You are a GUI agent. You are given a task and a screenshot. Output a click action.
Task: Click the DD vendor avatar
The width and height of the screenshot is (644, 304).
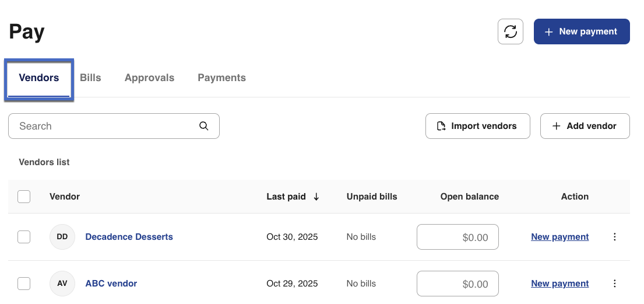pyautogui.click(x=62, y=237)
